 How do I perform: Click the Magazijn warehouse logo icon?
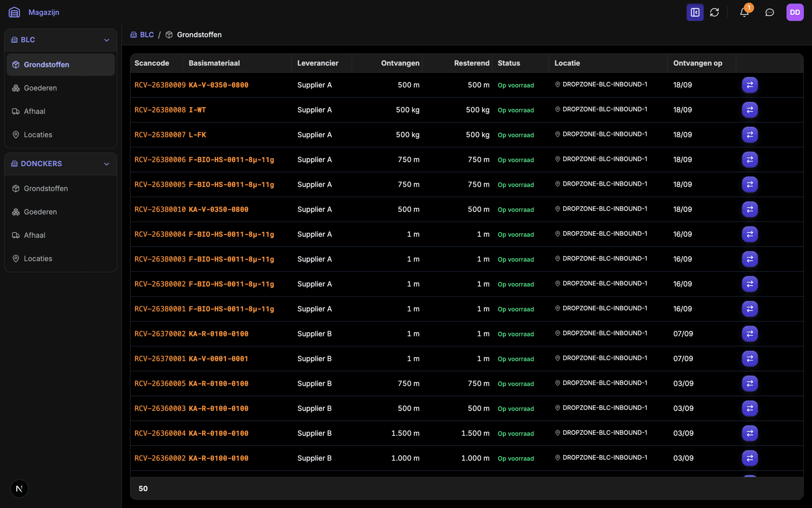pos(14,12)
